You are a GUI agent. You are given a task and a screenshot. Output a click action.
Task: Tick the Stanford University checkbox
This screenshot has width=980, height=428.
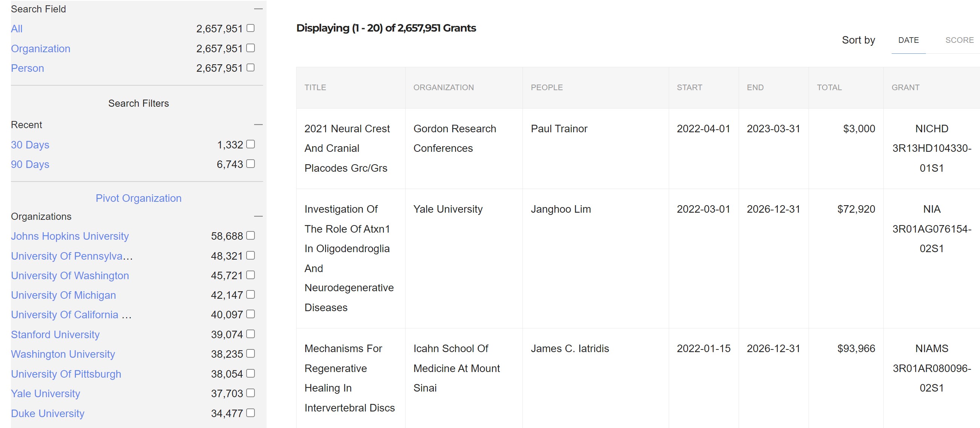250,334
